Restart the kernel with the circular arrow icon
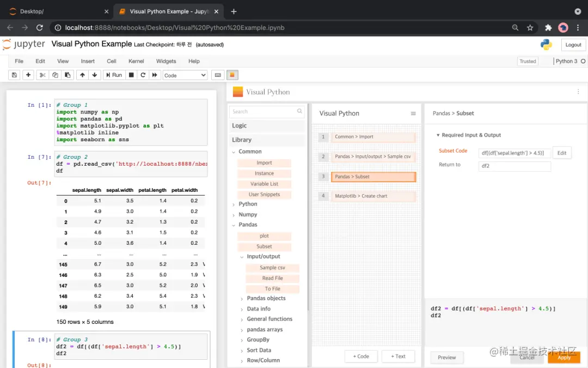 pyautogui.click(x=143, y=75)
